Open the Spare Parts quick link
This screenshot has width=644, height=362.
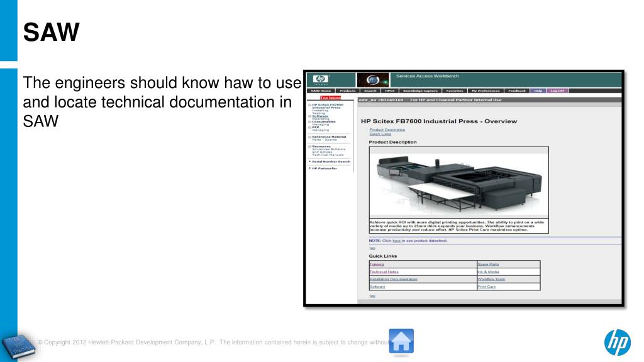(x=488, y=265)
